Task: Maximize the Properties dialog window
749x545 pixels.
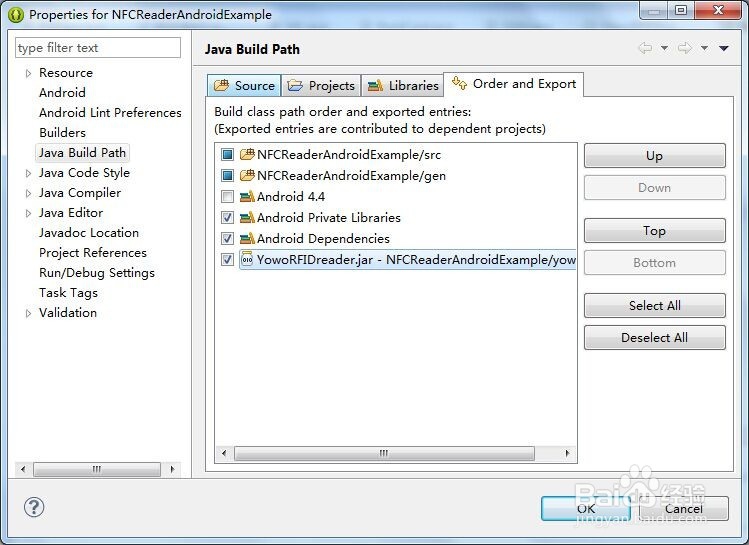Action: (681, 11)
